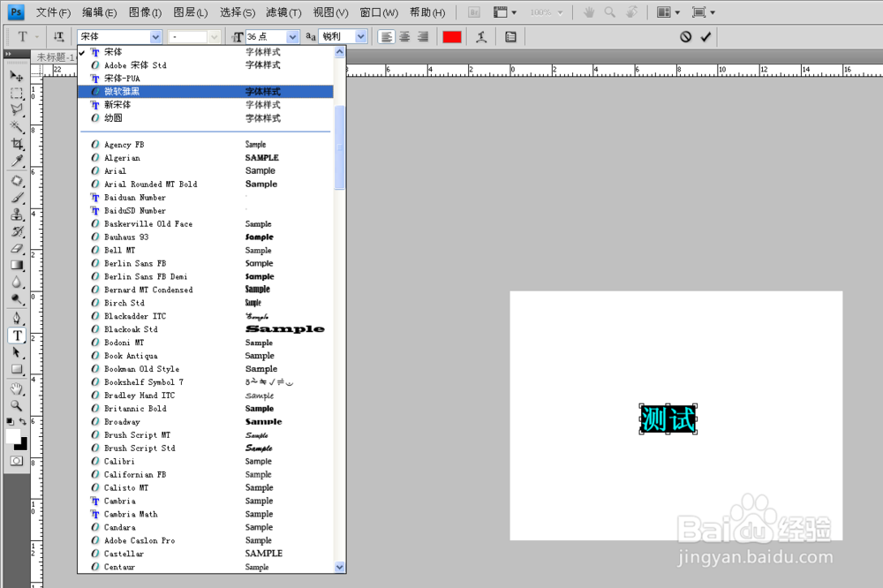Viewport: 883px width, 588px height.
Task: Open the anti-aliasing dropdown 锐利
Action: (361, 36)
